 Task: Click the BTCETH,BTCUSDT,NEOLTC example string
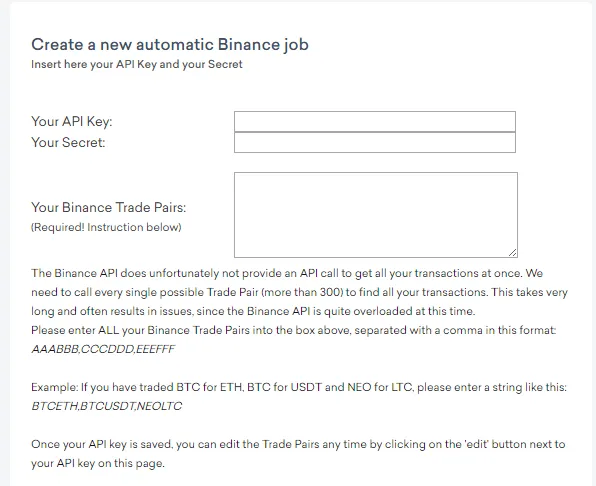coord(106,406)
